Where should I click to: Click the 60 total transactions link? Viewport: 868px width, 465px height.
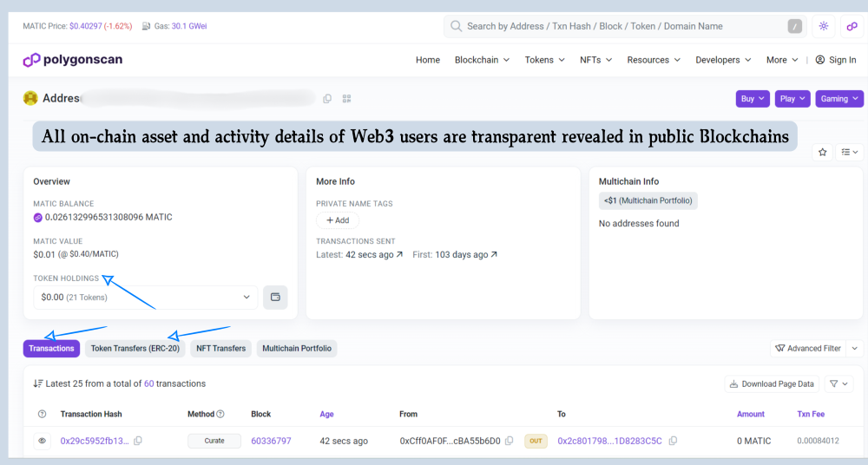(x=149, y=383)
